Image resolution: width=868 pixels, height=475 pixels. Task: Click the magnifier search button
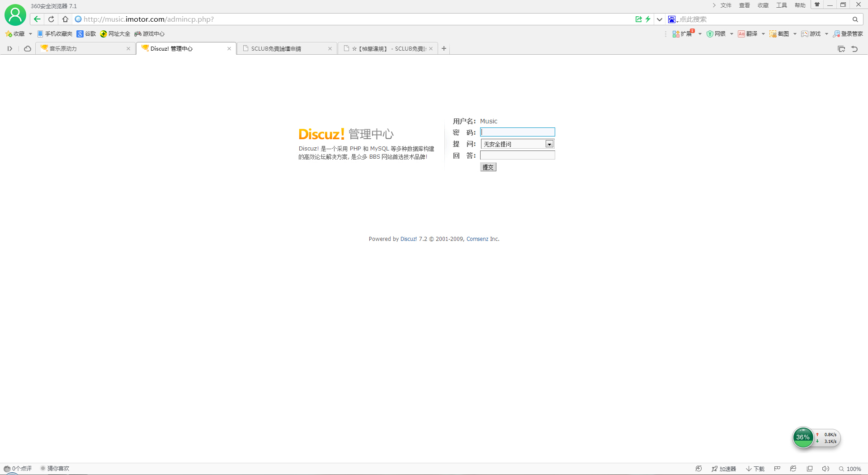[855, 19]
